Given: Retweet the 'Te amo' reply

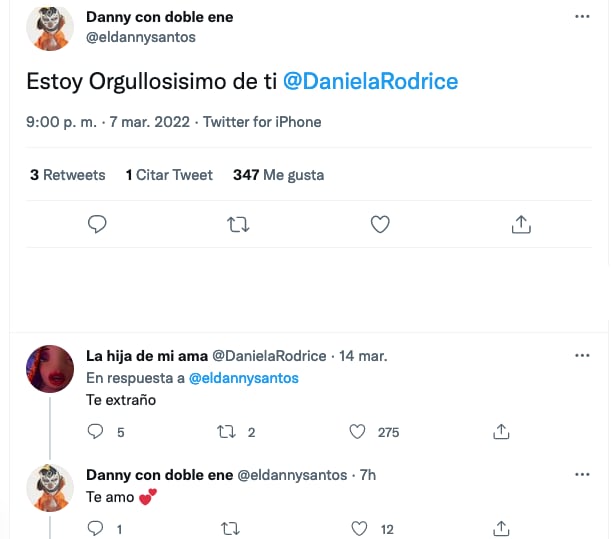Looking at the screenshot, I should click(227, 528).
